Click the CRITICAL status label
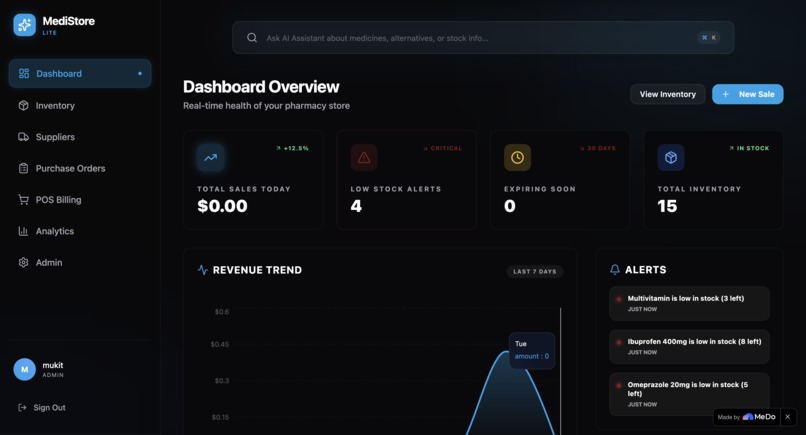Viewport: 806px width, 435px height. point(443,148)
